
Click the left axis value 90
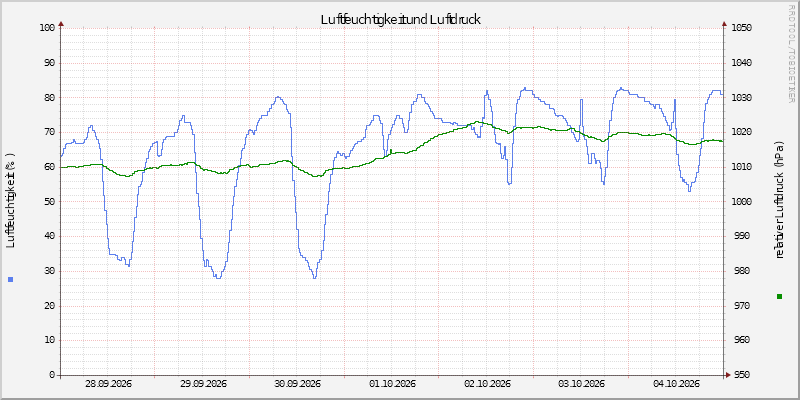(49, 63)
